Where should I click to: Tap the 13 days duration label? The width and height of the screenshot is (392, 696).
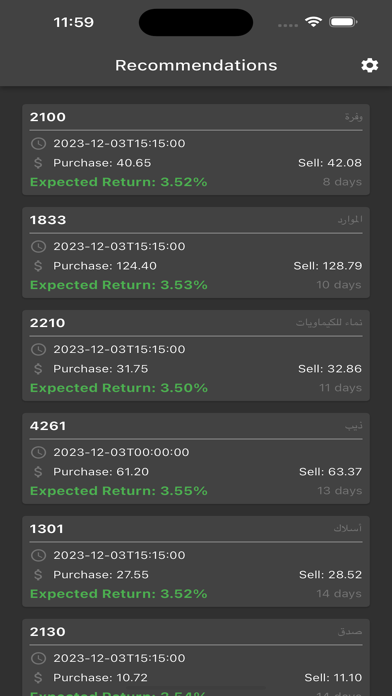pos(339,491)
